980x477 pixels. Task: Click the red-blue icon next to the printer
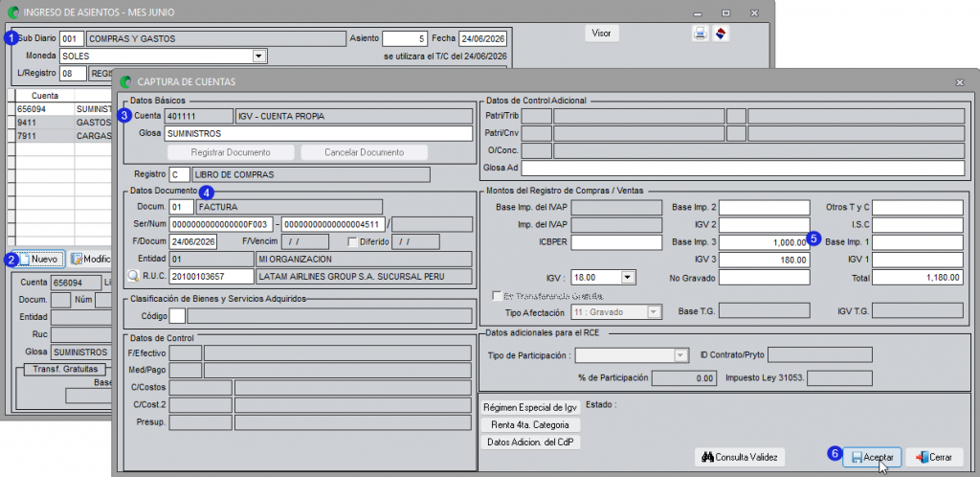(721, 34)
